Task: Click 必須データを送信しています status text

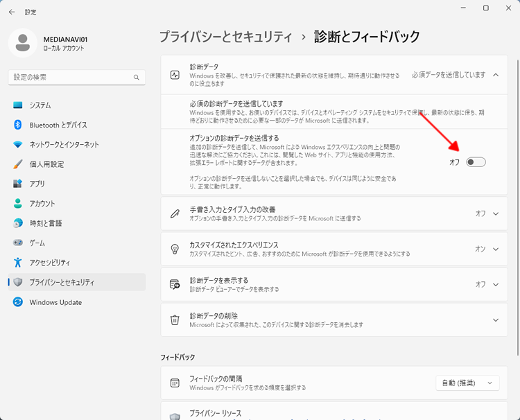Action: [x=449, y=75]
